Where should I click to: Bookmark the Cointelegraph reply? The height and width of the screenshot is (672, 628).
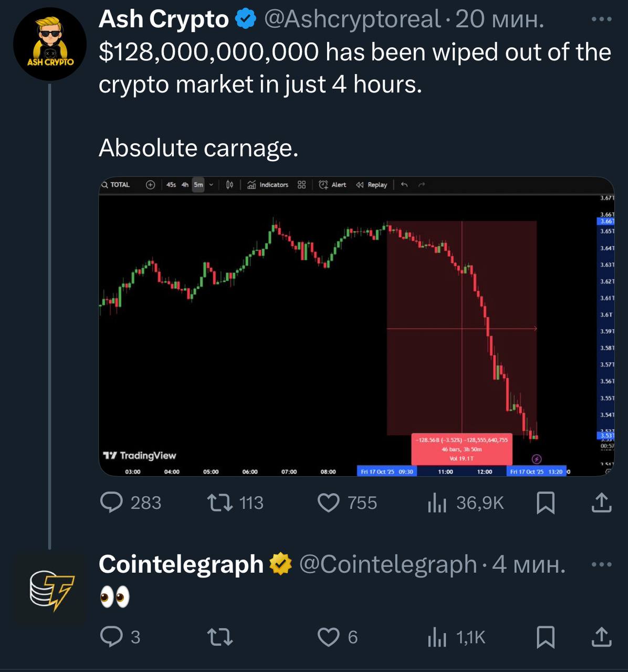[x=546, y=637]
